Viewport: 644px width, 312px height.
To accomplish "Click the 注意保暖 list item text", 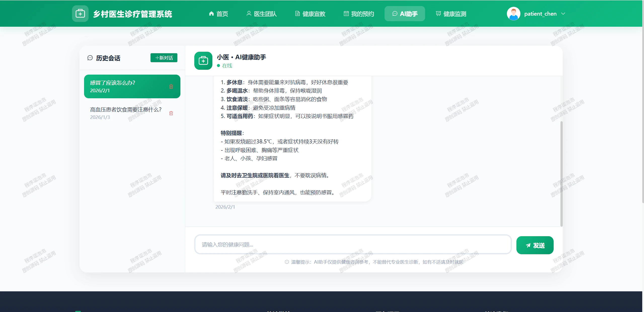I will click(258, 108).
